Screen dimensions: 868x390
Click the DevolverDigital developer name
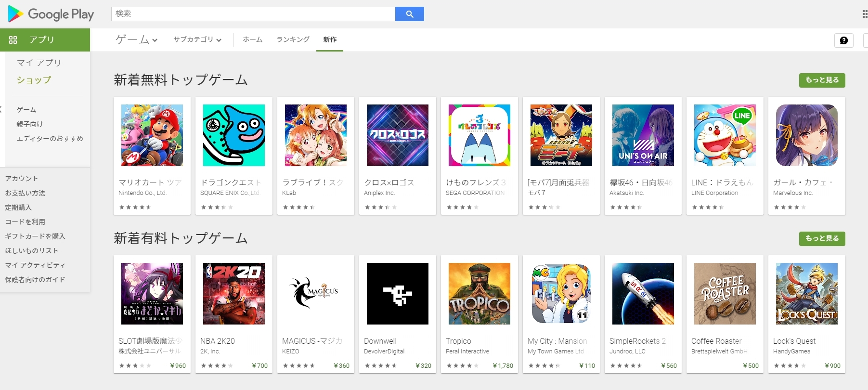point(384,351)
